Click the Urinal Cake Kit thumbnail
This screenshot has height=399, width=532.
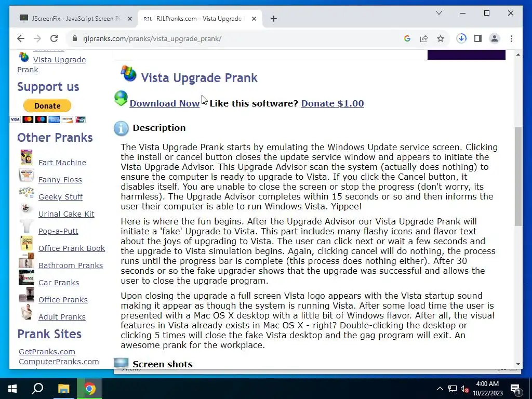click(26, 209)
